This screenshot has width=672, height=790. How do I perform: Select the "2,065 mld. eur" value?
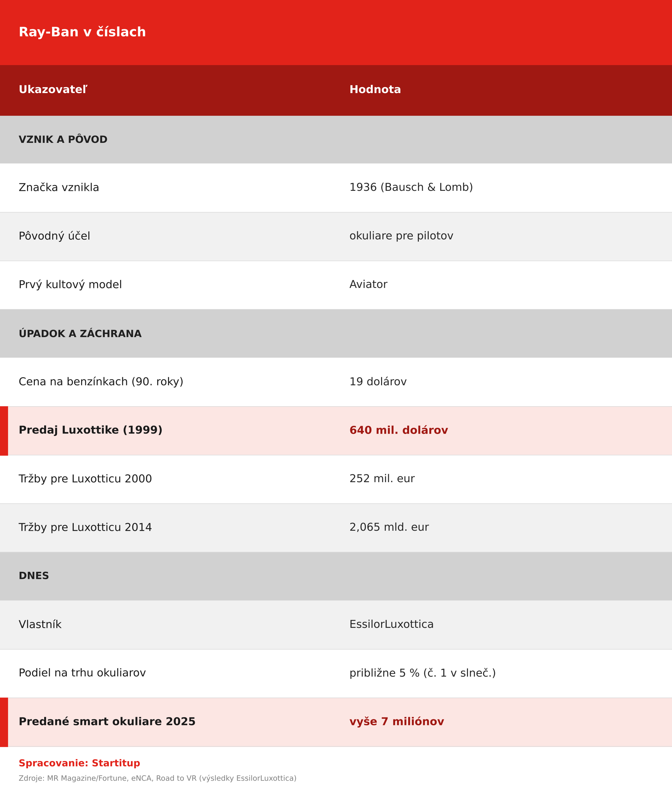(389, 528)
